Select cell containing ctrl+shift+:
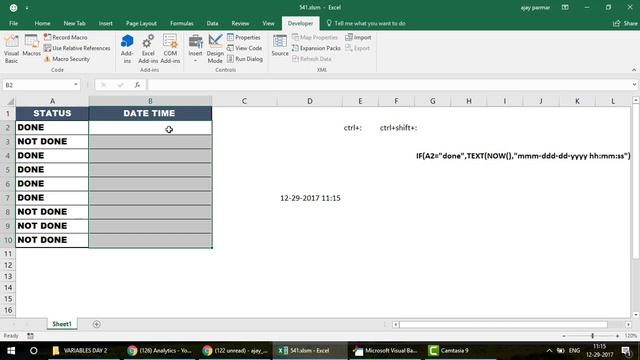The height and width of the screenshot is (360, 640). pos(396,128)
